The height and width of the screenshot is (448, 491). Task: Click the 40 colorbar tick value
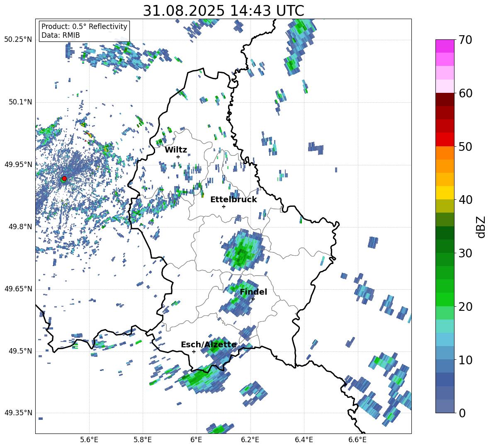(465, 200)
